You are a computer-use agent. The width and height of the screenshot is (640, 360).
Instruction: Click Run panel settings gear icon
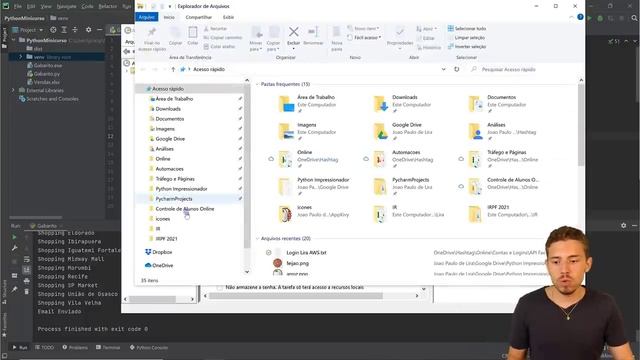[623, 225]
